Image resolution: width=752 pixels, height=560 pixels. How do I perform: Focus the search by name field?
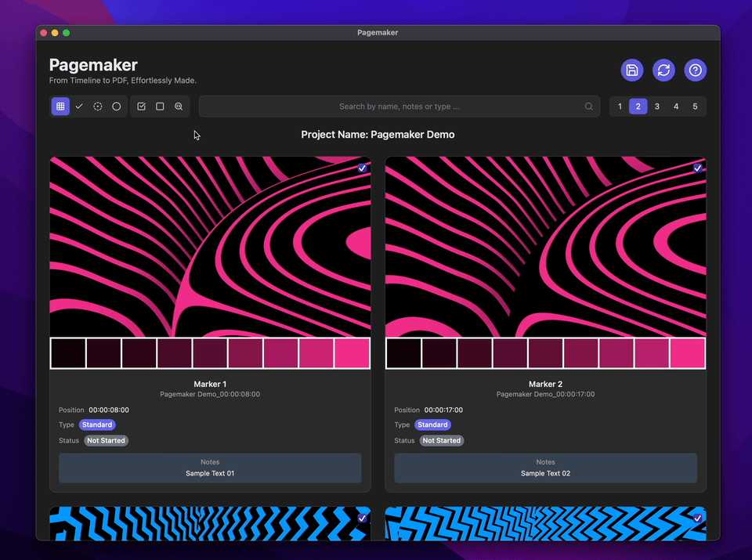click(399, 107)
